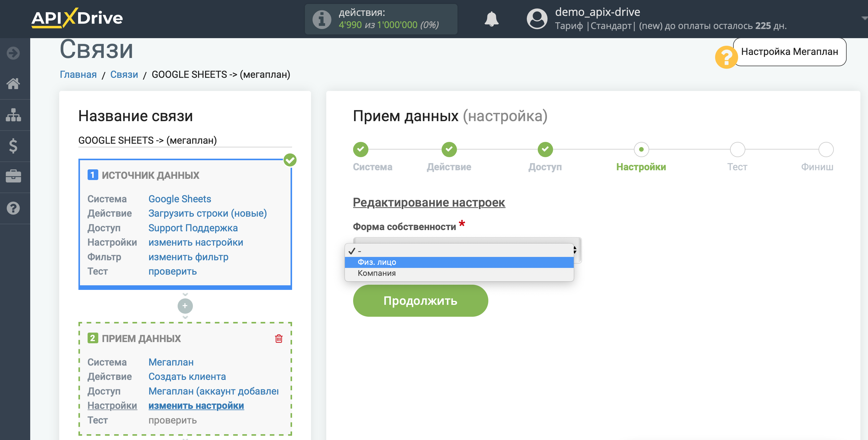Delete data receiver with red trash icon
The height and width of the screenshot is (440, 868).
(x=279, y=338)
